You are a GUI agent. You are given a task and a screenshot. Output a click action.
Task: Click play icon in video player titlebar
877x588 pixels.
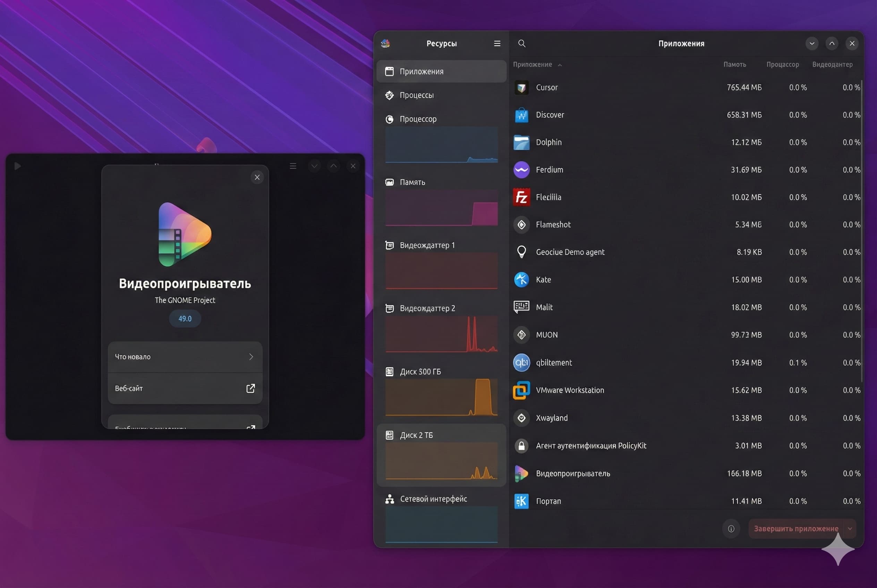click(17, 166)
